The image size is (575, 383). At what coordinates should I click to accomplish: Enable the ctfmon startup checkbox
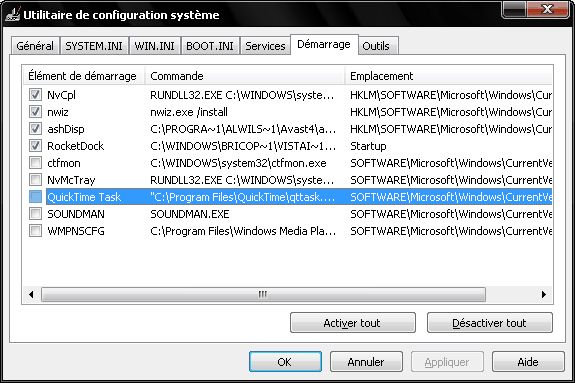[35, 163]
